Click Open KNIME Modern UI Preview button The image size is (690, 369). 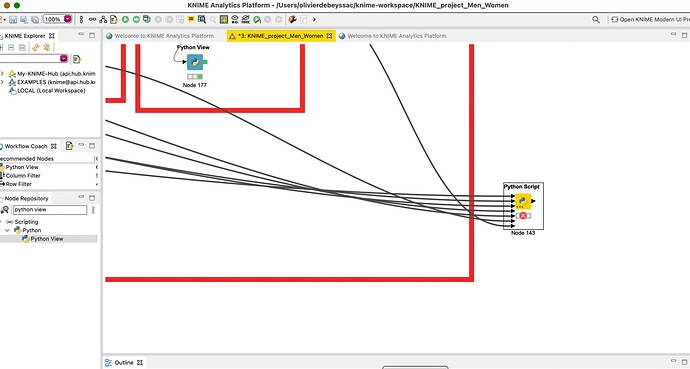pos(650,19)
